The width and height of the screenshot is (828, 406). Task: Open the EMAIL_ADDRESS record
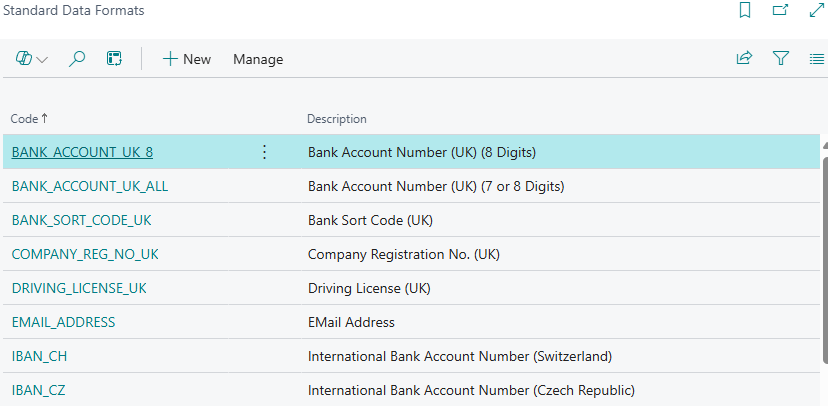(63, 322)
